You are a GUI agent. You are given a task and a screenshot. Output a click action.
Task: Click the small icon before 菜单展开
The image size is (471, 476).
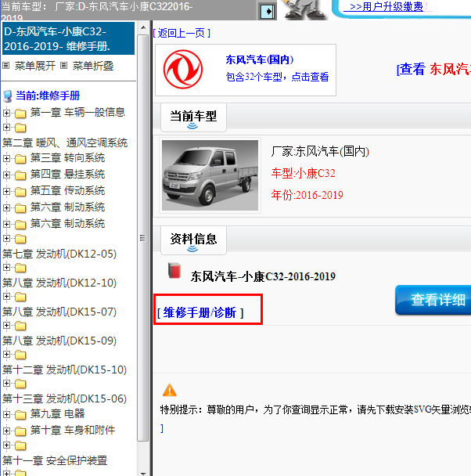[6, 65]
